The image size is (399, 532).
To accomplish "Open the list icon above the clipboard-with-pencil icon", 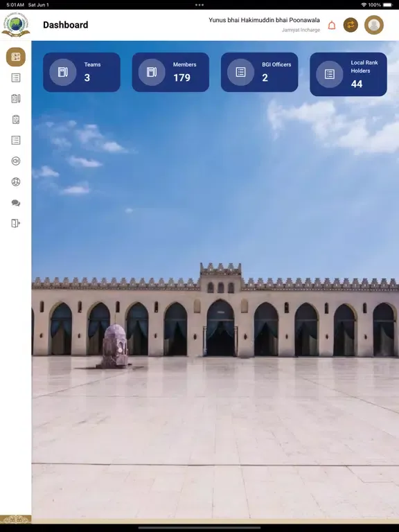I will pos(16,78).
